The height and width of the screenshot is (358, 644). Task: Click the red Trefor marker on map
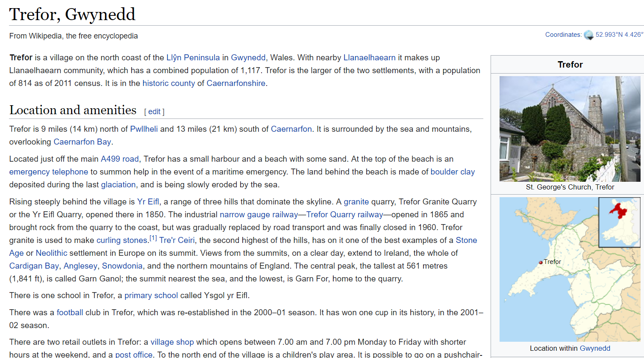pyautogui.click(x=541, y=262)
